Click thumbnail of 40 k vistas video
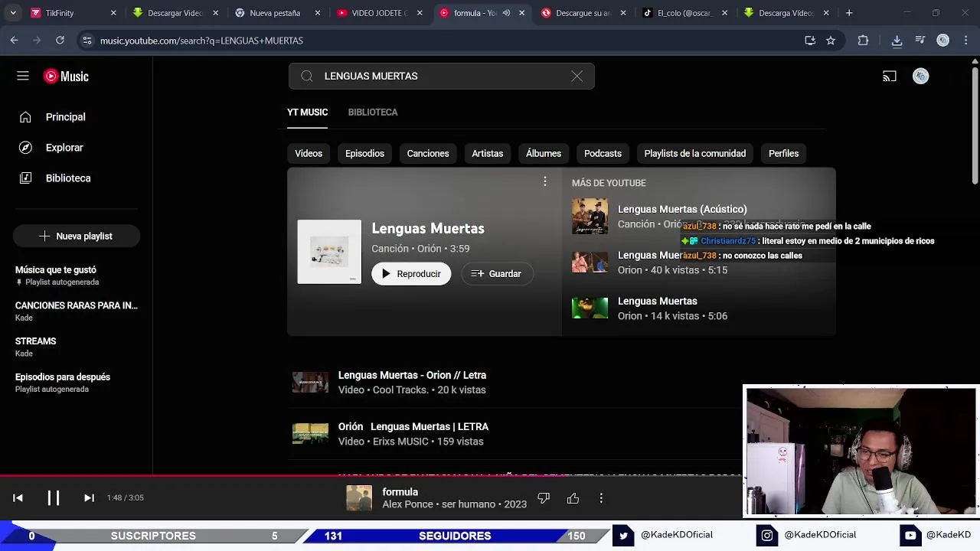The width and height of the screenshot is (980, 551). pos(590,262)
